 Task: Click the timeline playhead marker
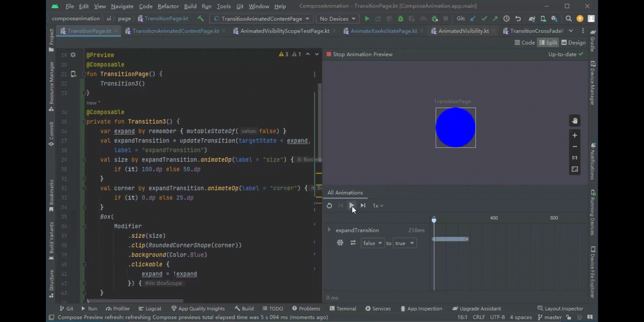click(x=434, y=220)
